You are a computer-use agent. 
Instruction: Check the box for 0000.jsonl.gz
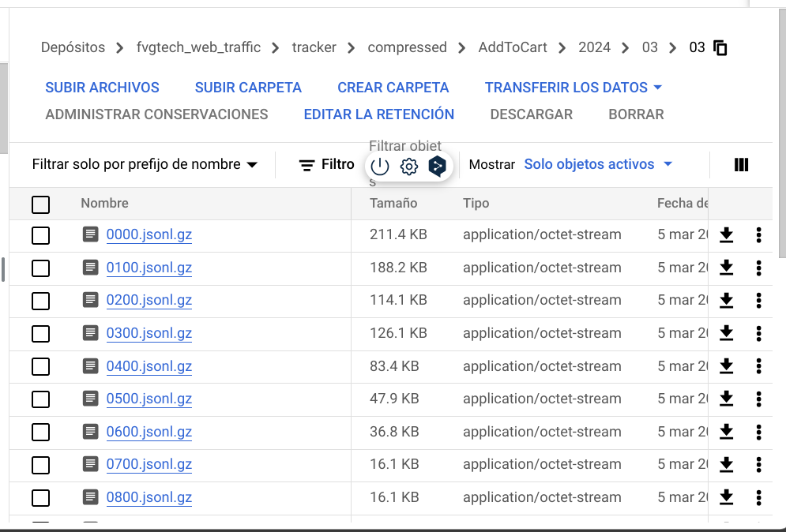tap(40, 235)
